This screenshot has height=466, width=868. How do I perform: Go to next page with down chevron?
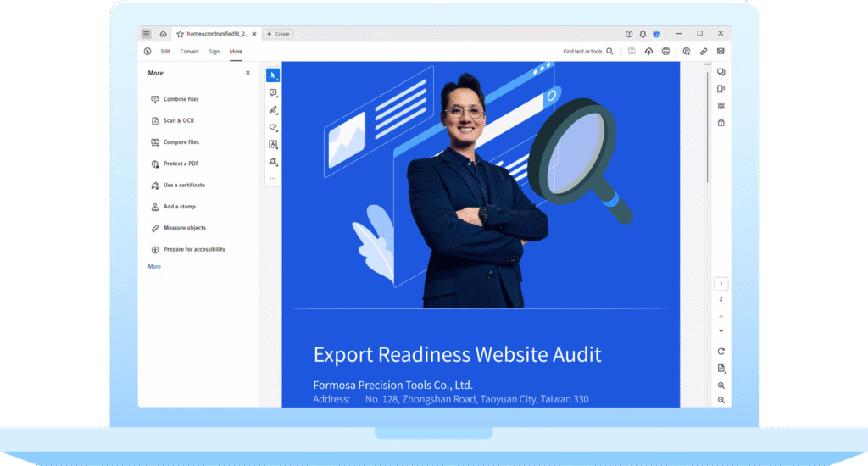[x=721, y=330]
